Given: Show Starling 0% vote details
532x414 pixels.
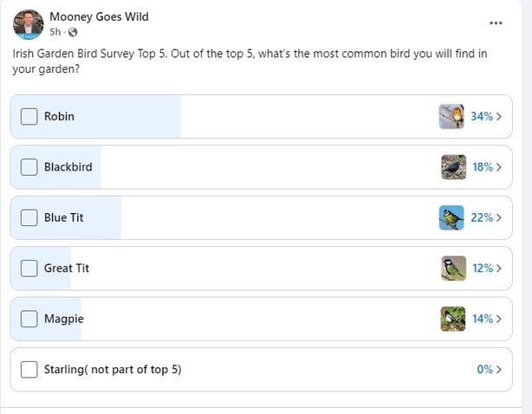Looking at the screenshot, I should (x=489, y=370).
